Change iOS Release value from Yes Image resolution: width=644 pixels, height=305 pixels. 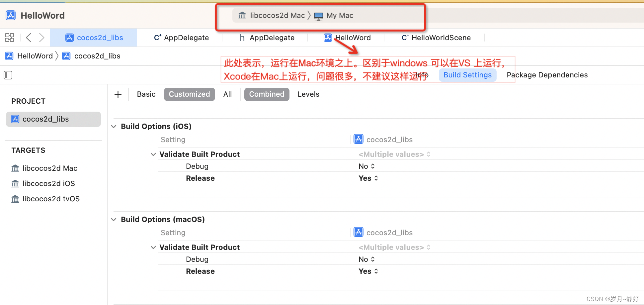pyautogui.click(x=368, y=178)
